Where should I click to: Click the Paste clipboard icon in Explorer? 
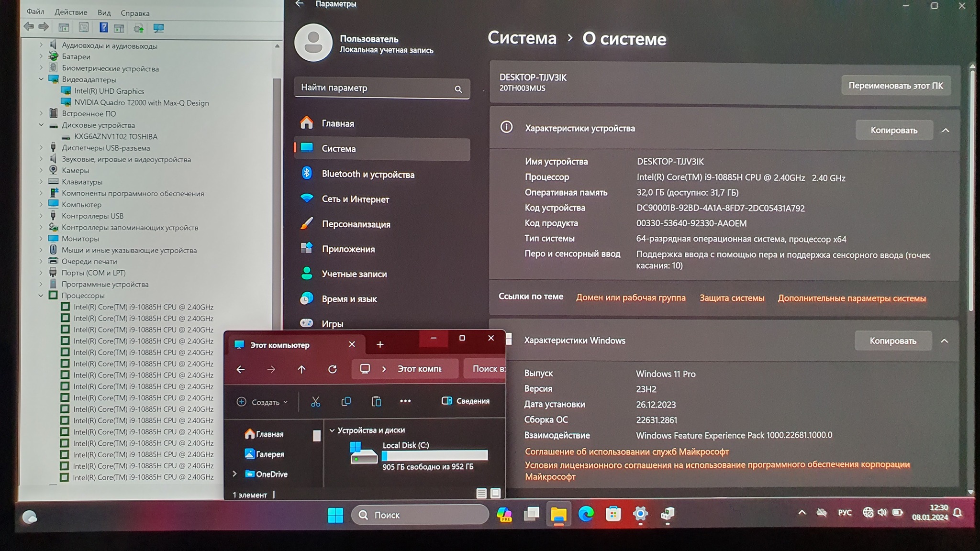point(377,402)
